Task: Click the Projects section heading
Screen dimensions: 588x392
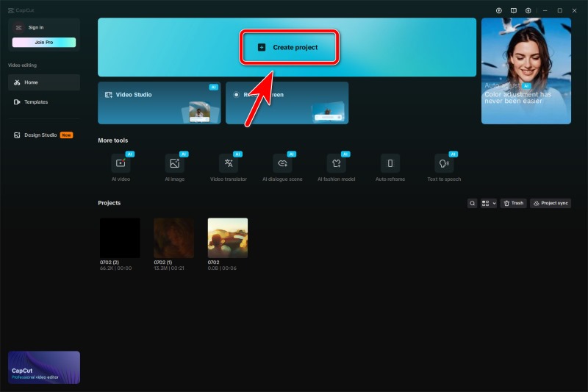Action: click(x=109, y=203)
